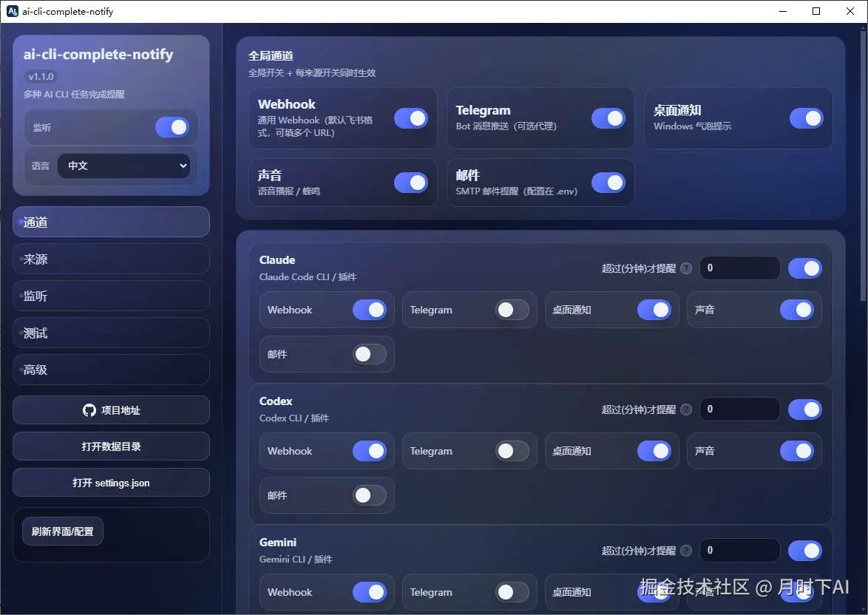Switch to the 来源 tab
868x615 pixels.
pos(111,259)
